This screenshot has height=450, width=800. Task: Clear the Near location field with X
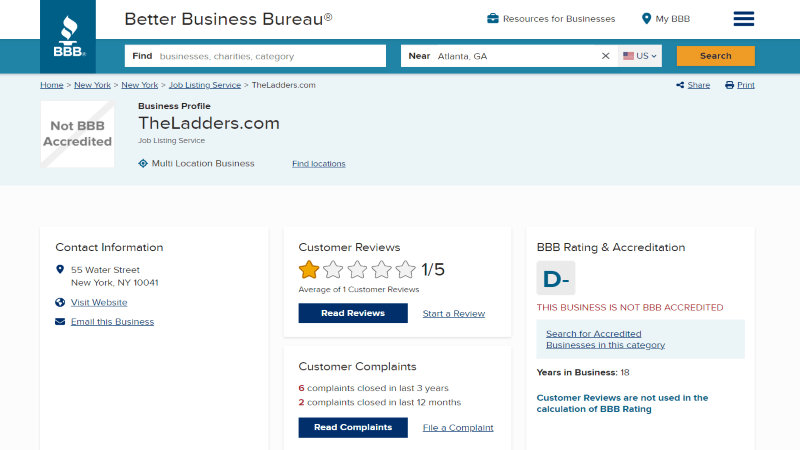(x=605, y=56)
